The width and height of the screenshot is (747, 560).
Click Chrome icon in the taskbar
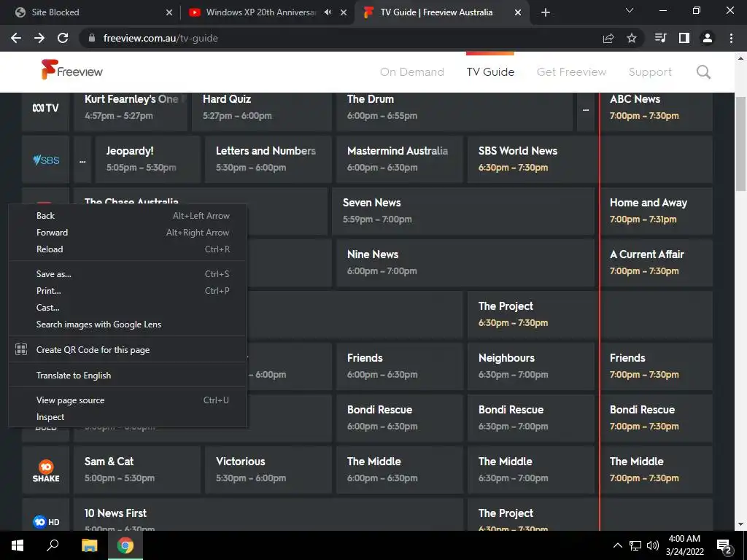click(125, 545)
